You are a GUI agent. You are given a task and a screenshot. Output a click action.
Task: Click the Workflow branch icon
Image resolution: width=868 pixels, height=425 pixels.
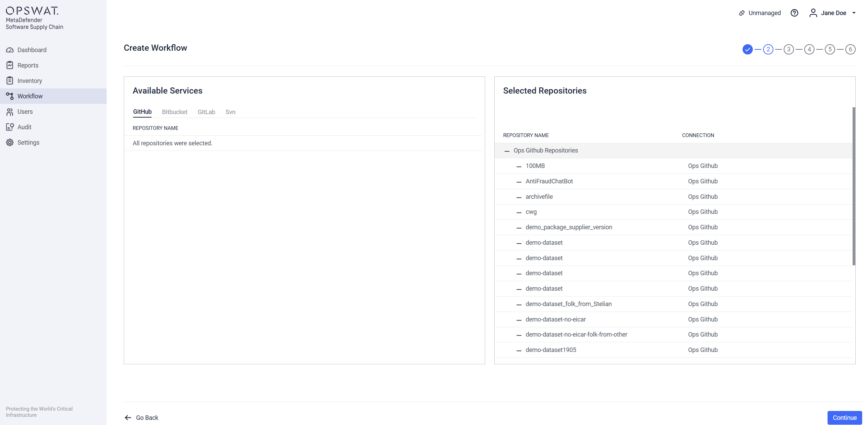pos(10,96)
